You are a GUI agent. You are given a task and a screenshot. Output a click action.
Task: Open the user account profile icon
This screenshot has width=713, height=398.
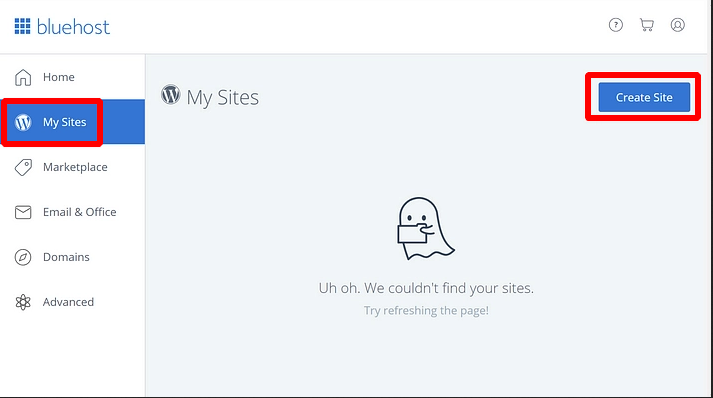click(x=678, y=25)
